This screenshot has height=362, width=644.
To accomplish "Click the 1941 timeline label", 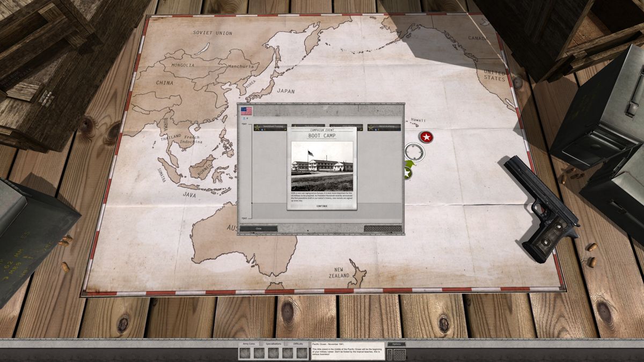I will [x=244, y=124].
